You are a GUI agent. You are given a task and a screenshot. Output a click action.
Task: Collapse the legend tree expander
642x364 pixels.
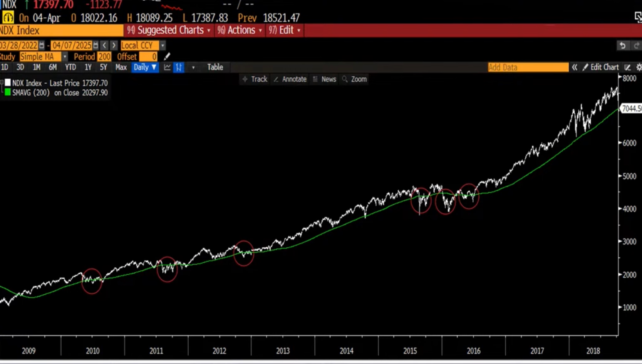tap(2, 82)
